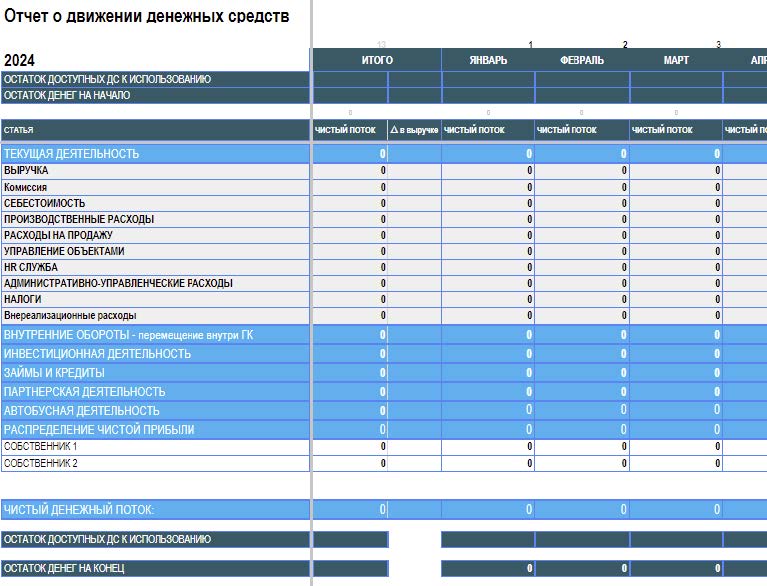Viewport: 767px width, 586px height.
Task: Select СОБСТВЕННИК 1 value in ИТОГО column
Action: click(350, 447)
